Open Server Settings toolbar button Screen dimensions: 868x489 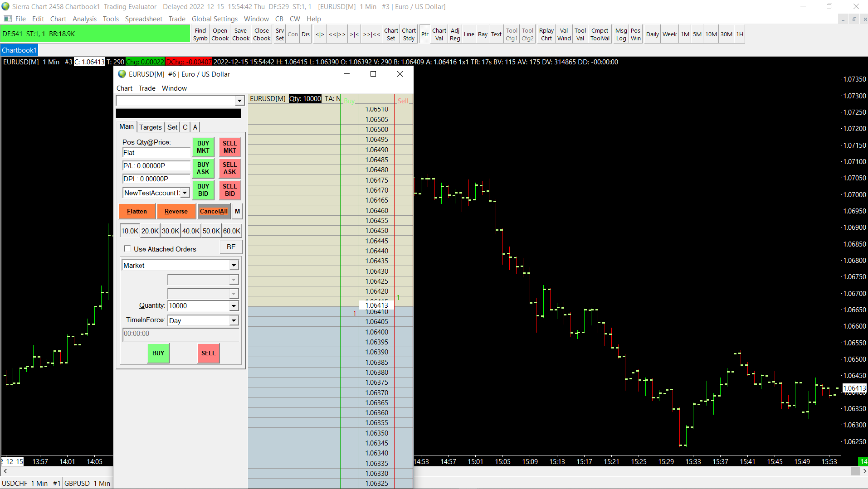click(280, 34)
